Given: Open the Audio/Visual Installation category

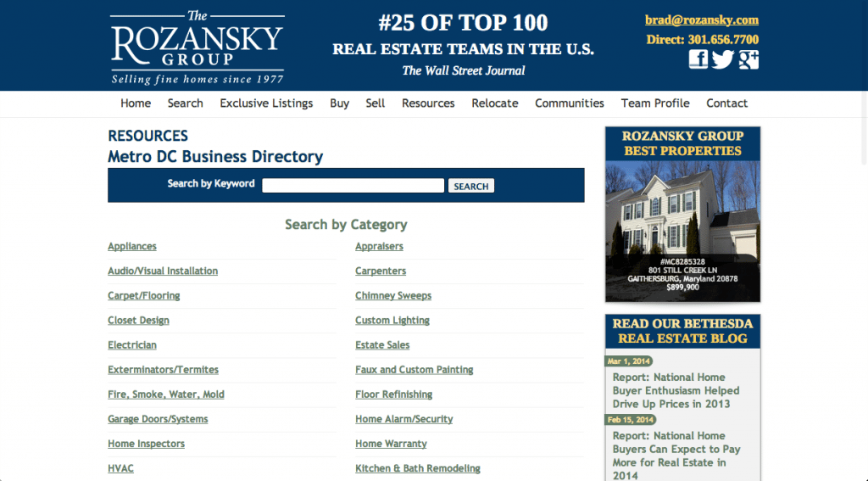Looking at the screenshot, I should [163, 271].
